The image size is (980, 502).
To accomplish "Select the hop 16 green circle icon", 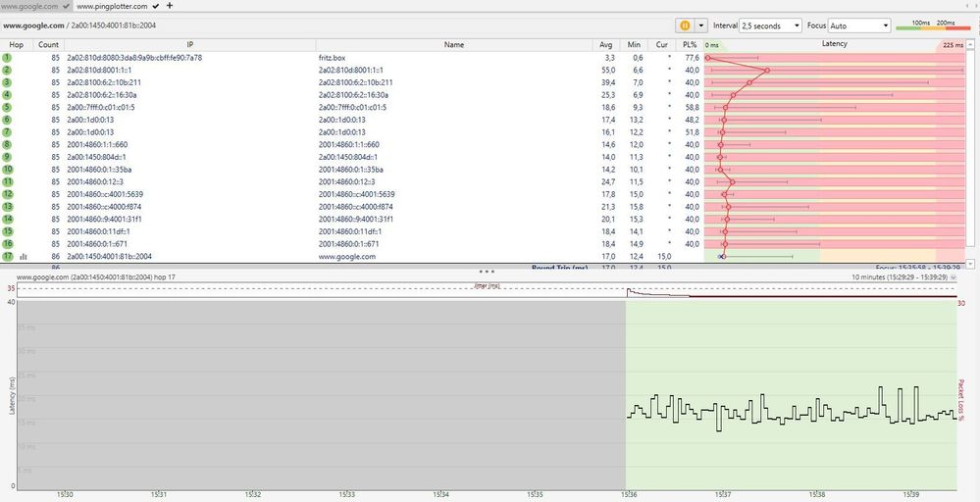I will click(7, 243).
